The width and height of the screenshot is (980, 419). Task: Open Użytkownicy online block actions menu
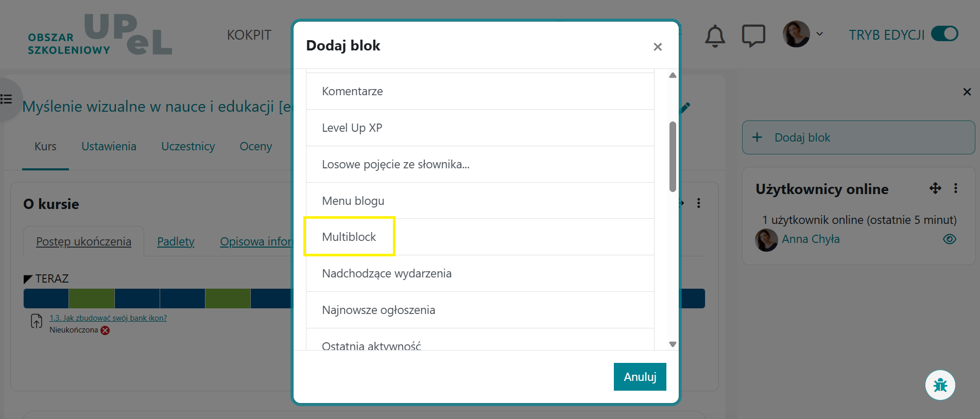(956, 188)
